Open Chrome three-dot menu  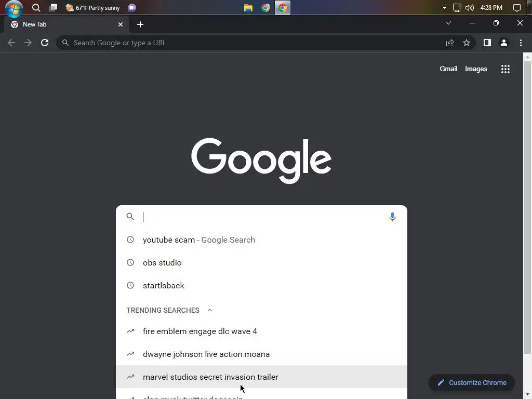(x=521, y=43)
